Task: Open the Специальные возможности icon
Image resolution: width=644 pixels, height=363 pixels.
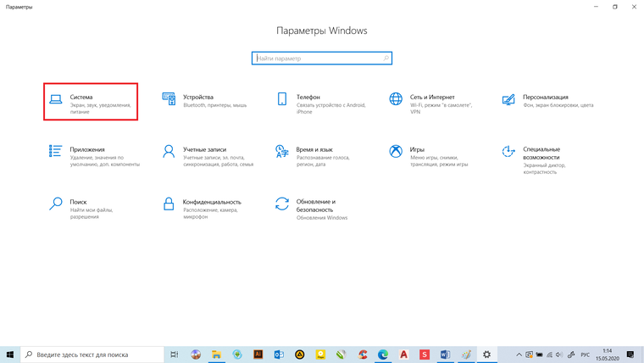Action: [x=508, y=151]
